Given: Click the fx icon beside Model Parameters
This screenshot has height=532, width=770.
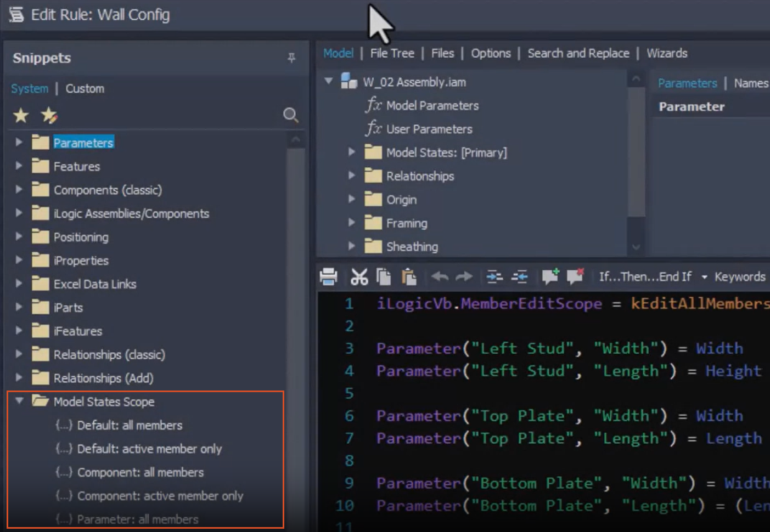Looking at the screenshot, I should pyautogui.click(x=373, y=104).
